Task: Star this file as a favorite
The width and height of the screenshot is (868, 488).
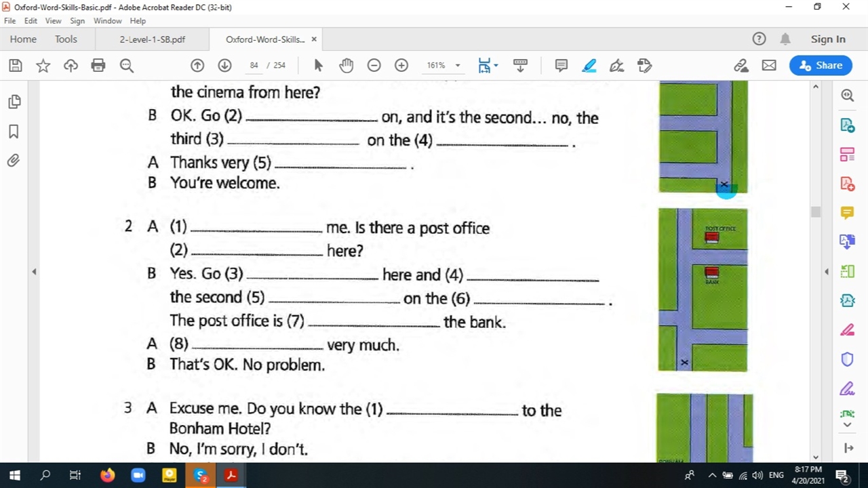Action: 43,66
